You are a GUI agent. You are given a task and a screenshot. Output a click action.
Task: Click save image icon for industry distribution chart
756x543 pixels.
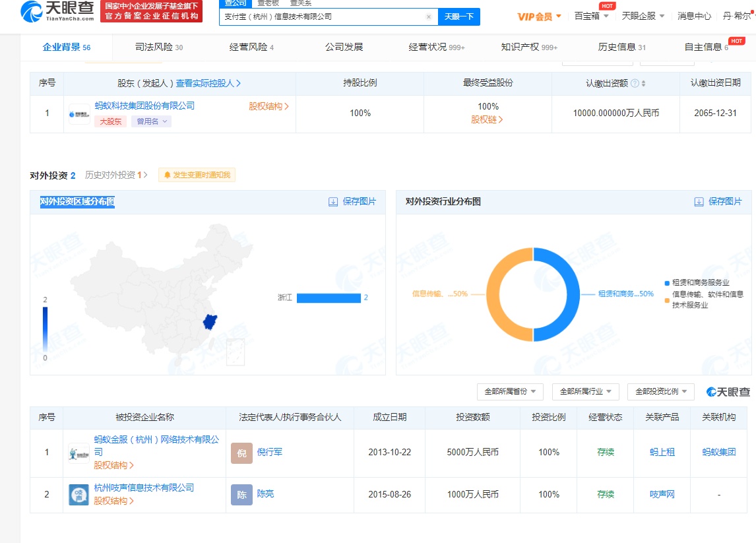coord(699,202)
